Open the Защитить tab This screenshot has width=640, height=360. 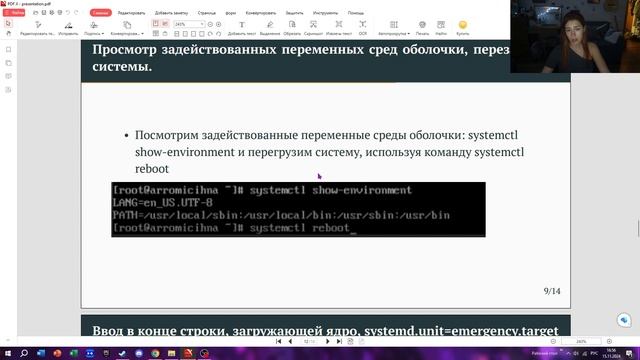tap(294, 13)
